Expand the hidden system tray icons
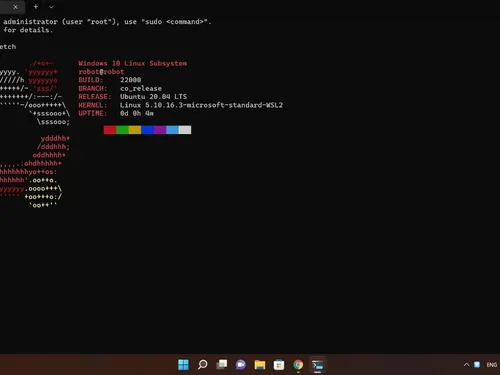The width and height of the screenshot is (500, 375). [466, 365]
